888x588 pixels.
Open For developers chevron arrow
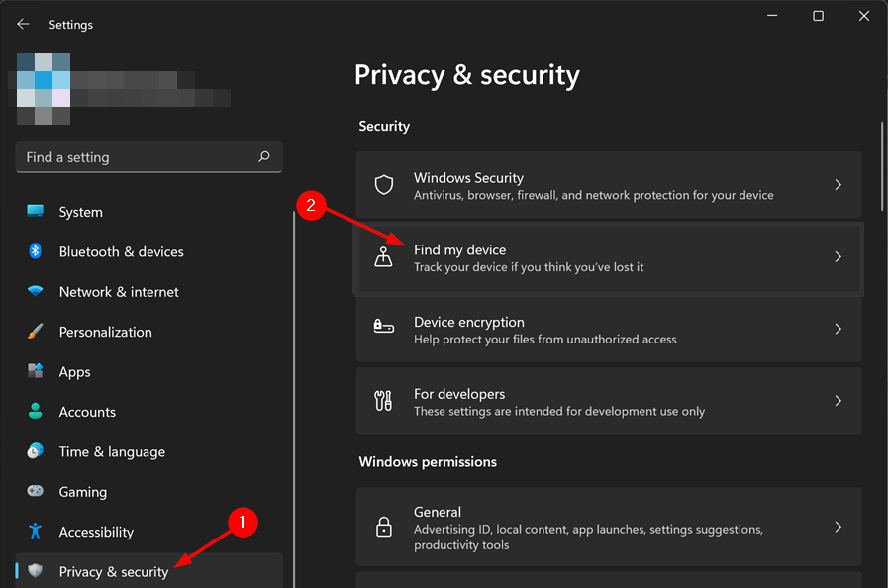(x=839, y=401)
